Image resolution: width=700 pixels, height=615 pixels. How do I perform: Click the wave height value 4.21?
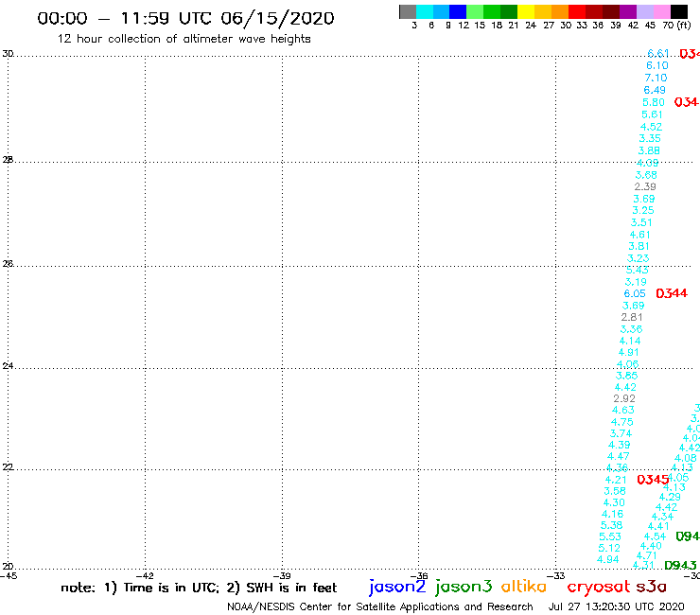(616, 480)
